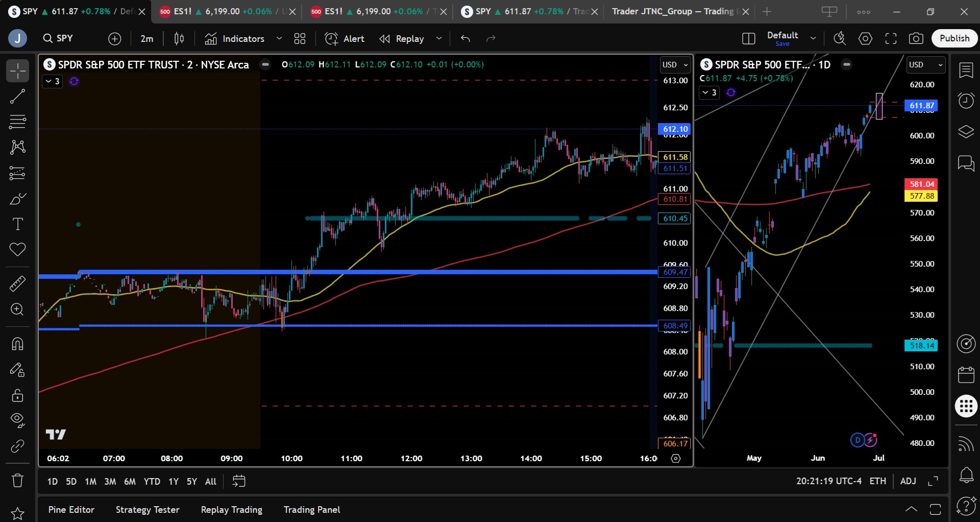Publish the chart idea
Screen dimensions: 980x522
point(954,38)
